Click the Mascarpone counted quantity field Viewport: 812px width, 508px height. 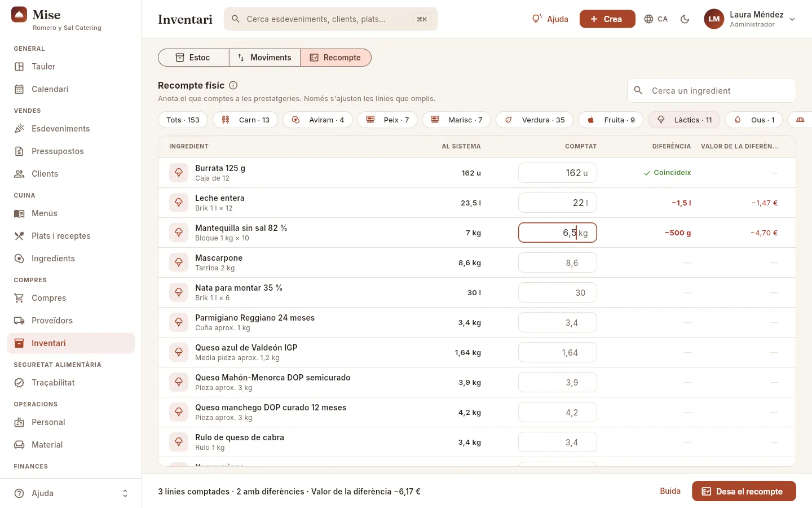[x=558, y=262]
